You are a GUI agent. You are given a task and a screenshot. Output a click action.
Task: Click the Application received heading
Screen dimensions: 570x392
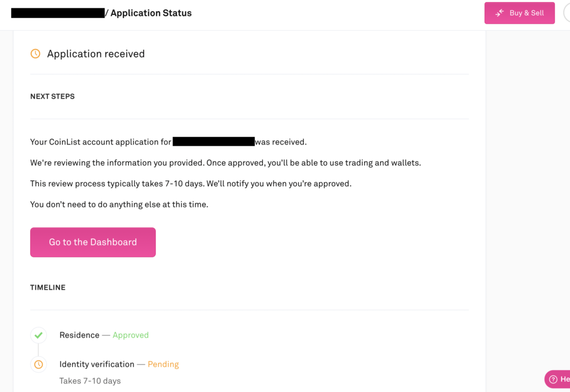pyautogui.click(x=96, y=54)
